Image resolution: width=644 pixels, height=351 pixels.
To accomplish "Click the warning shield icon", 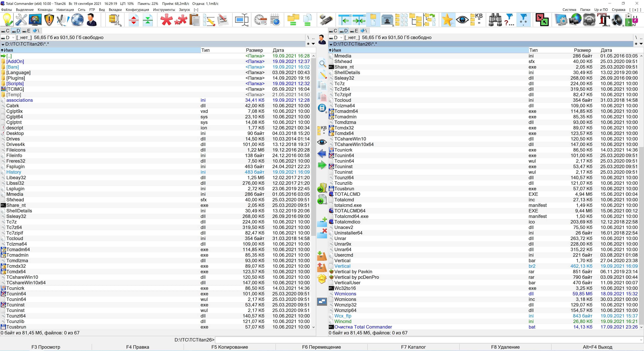I will (49, 20).
